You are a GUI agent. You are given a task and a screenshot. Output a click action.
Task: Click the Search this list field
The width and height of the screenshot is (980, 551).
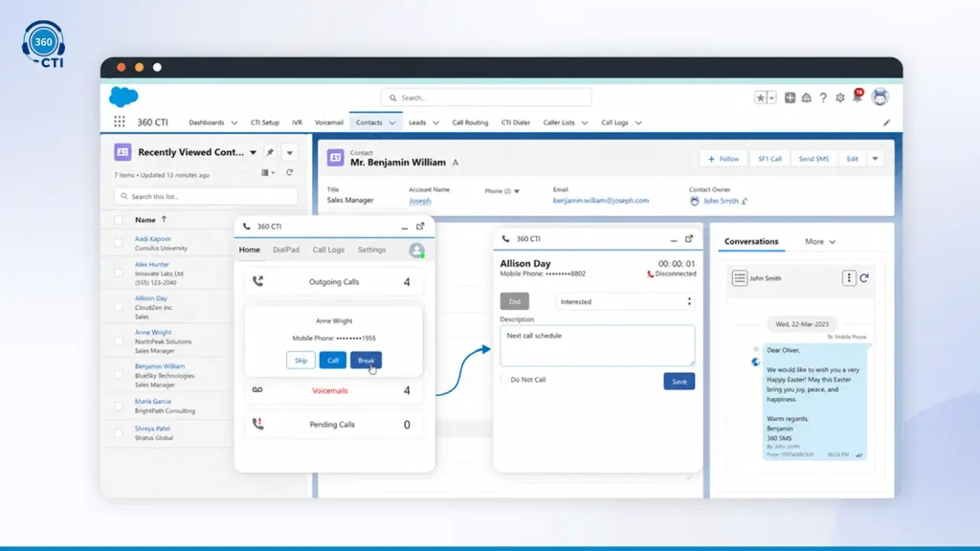click(207, 196)
